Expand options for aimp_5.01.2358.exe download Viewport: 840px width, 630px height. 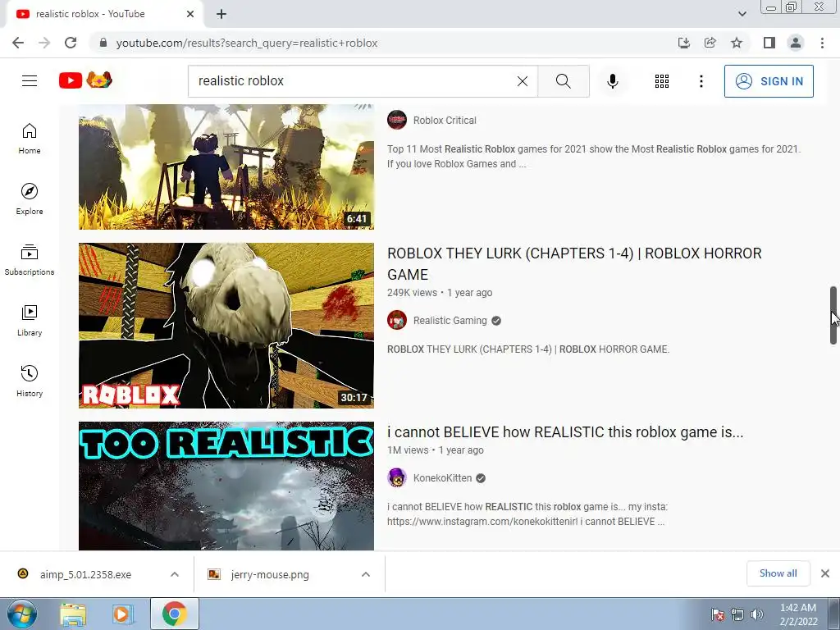point(175,574)
